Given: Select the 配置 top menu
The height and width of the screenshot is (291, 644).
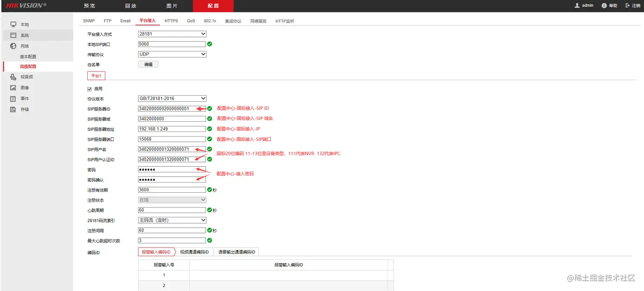Looking at the screenshot, I should point(213,6).
